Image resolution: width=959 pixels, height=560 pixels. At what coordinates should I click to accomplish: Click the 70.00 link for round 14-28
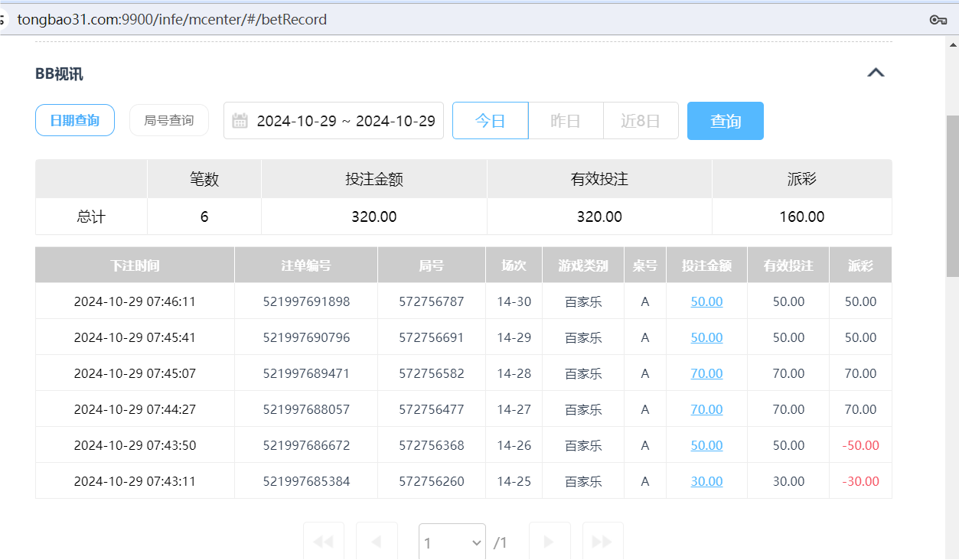tap(706, 373)
